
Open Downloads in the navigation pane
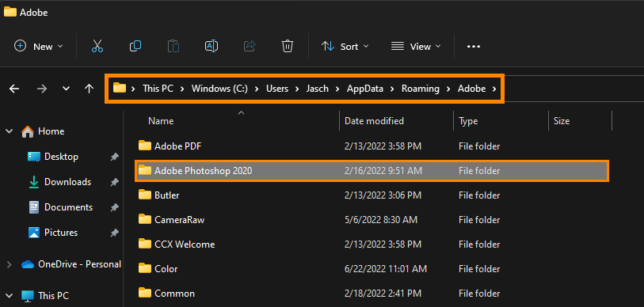click(x=67, y=182)
